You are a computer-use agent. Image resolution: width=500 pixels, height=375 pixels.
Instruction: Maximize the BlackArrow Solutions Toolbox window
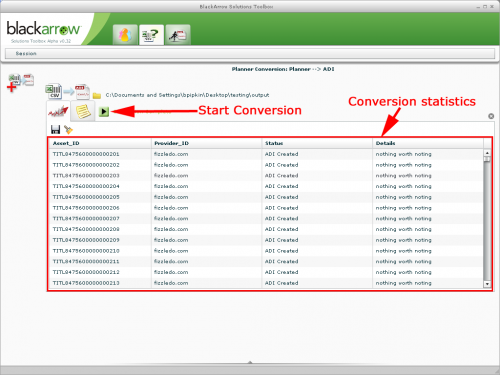485,7
